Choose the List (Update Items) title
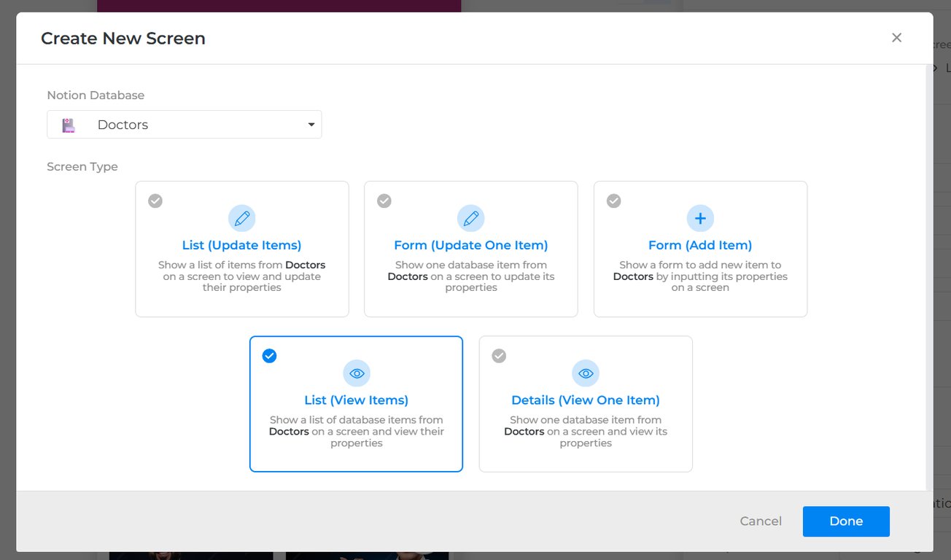Image resolution: width=951 pixels, height=560 pixels. pos(242,245)
